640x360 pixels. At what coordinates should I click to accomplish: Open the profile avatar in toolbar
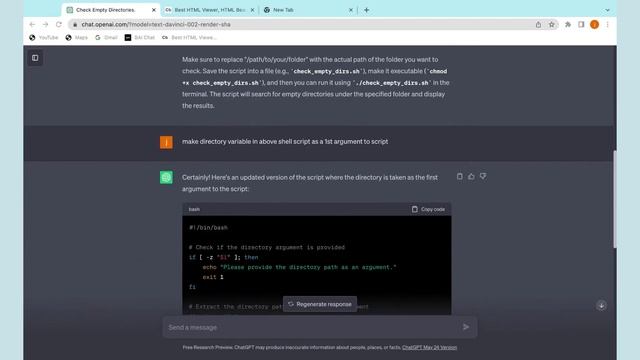594,24
